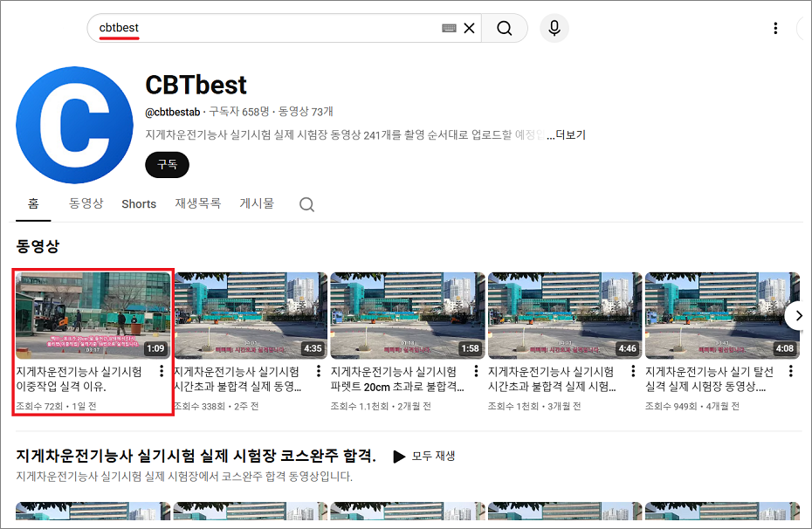
Task: Click 조회수 338회 • 2주 전 text
Action: coord(216,406)
